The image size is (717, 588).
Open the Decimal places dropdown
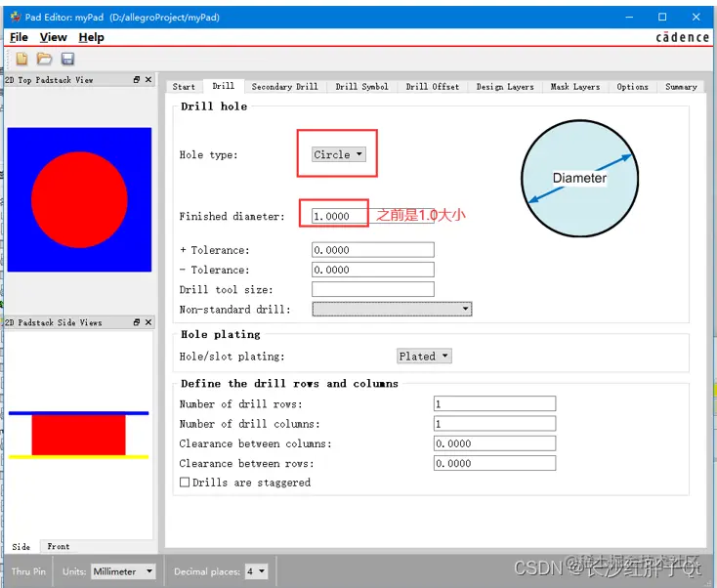256,571
